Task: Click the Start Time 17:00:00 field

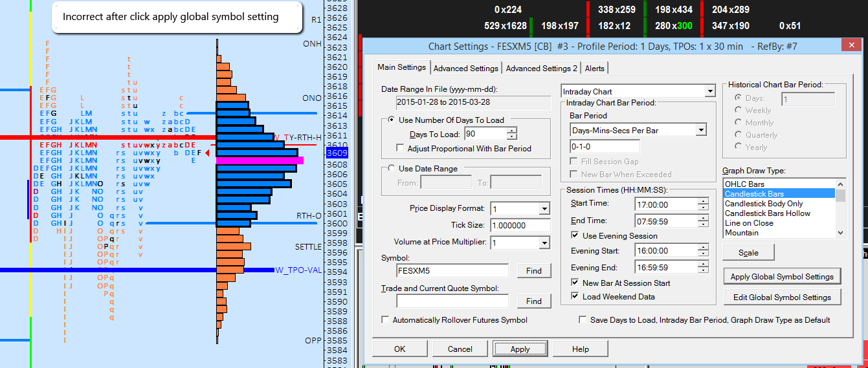Action: [x=667, y=204]
